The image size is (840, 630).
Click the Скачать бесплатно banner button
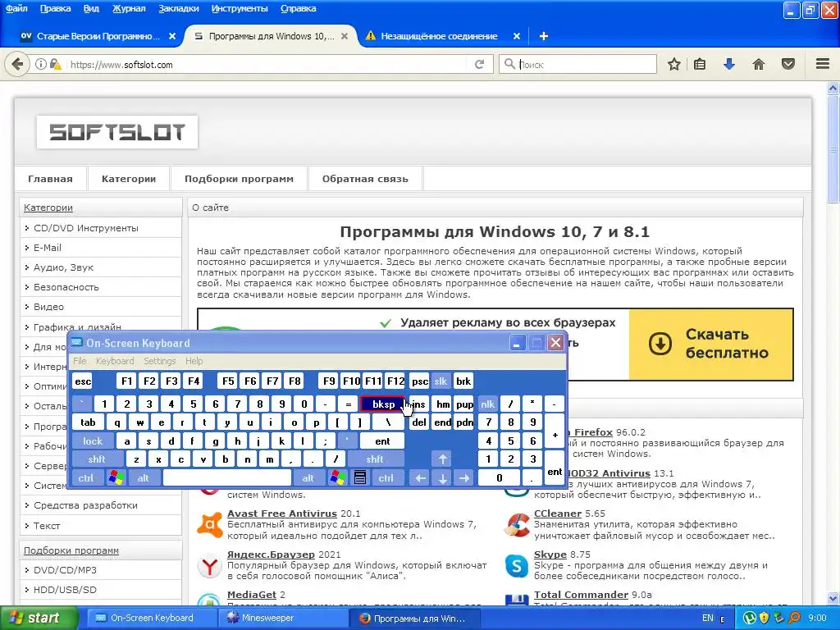[x=711, y=344]
